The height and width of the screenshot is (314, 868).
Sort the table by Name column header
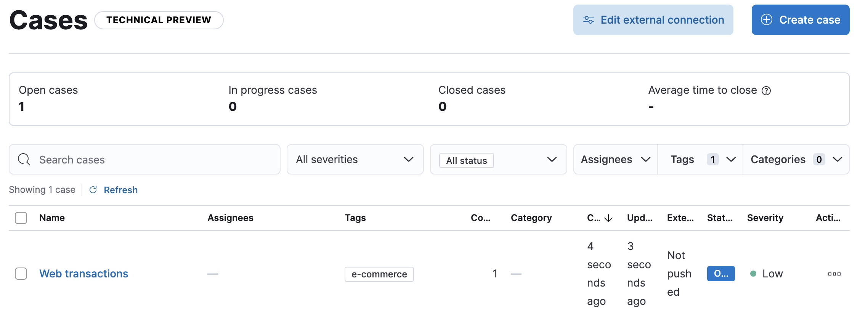52,218
